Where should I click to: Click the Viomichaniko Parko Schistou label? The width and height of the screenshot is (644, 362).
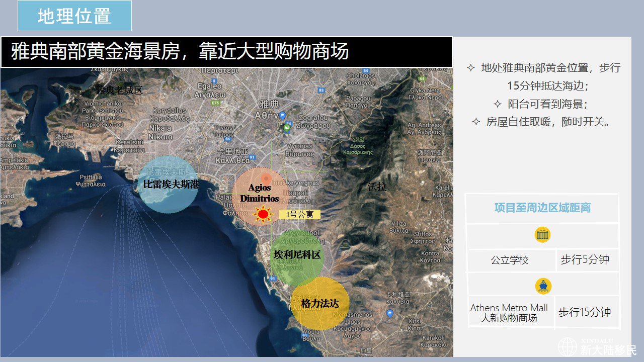coord(102,114)
